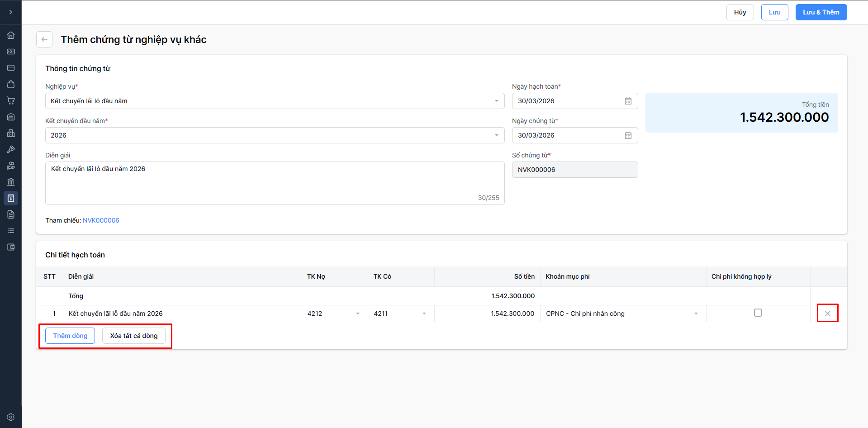Screen dimensions: 868x428
Task: Open the TK Có 4211 dropdown
Action: (x=424, y=314)
